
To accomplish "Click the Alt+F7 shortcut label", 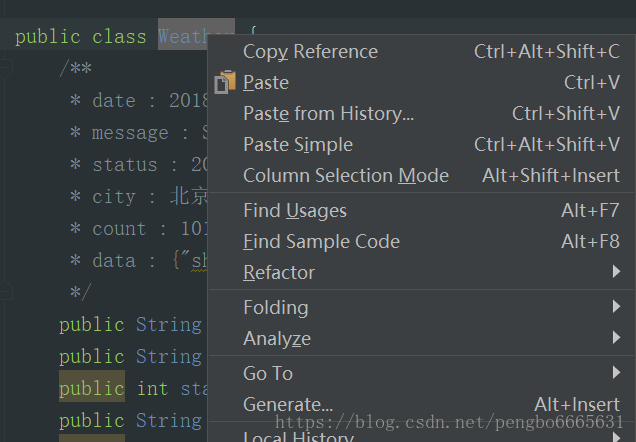I will [x=590, y=210].
